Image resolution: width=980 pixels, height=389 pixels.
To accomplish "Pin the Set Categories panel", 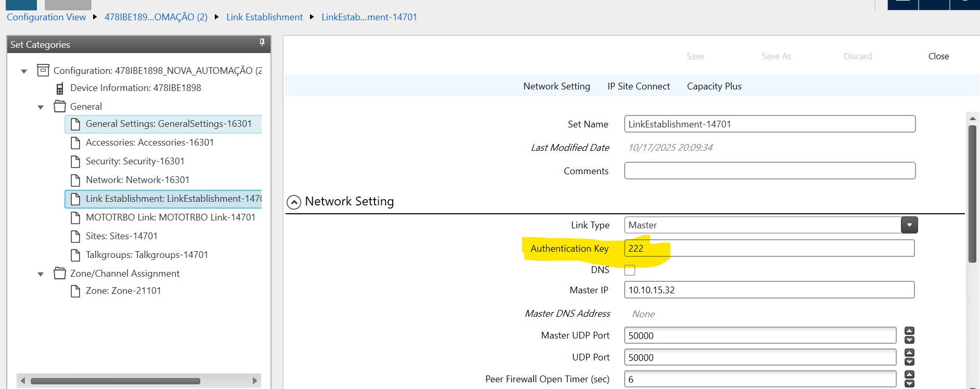I will [x=262, y=43].
